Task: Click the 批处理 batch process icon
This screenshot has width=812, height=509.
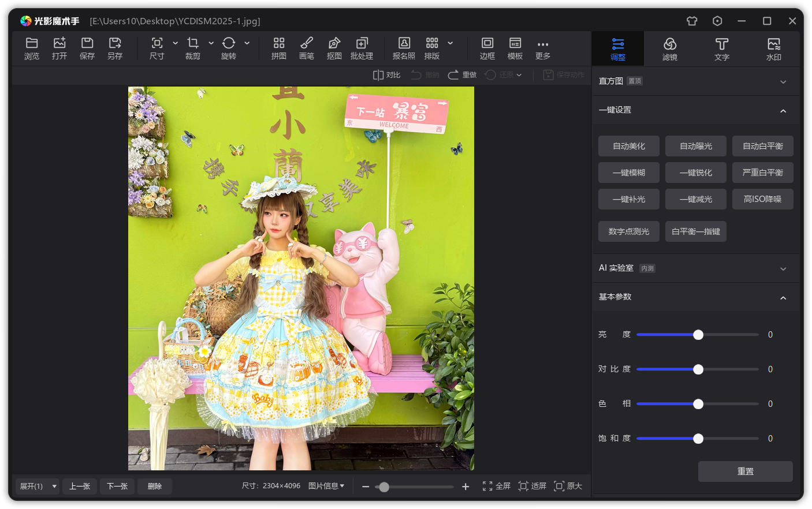Action: (x=362, y=48)
